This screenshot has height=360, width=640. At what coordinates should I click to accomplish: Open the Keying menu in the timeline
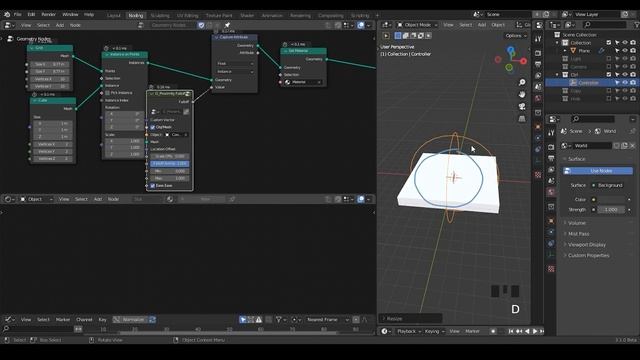click(434, 331)
